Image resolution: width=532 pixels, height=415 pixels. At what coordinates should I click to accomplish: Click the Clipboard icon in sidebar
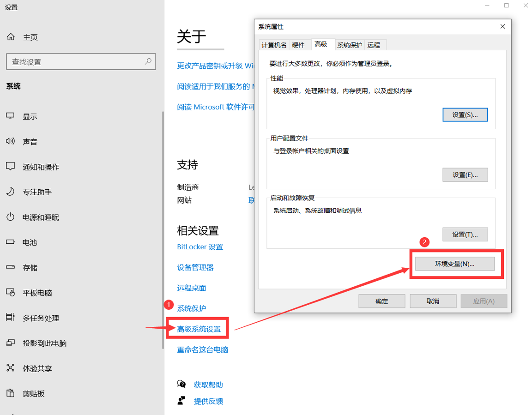(10, 393)
